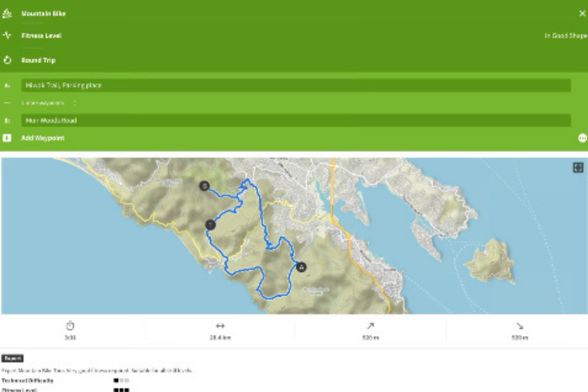Expand the map to fullscreen
This screenshot has height=392, width=588.
pos(578,167)
